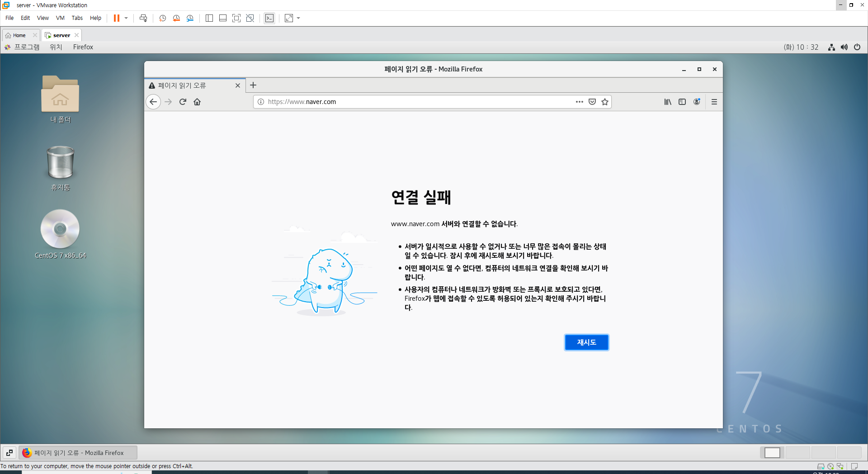Click the revert to snapshot icon
This screenshot has width=868, height=474.
coord(176,18)
